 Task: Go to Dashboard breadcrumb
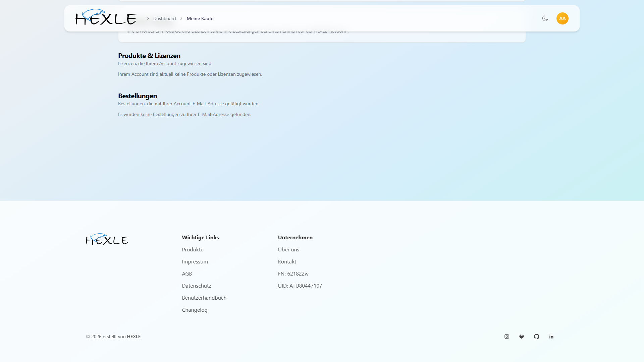click(x=164, y=18)
